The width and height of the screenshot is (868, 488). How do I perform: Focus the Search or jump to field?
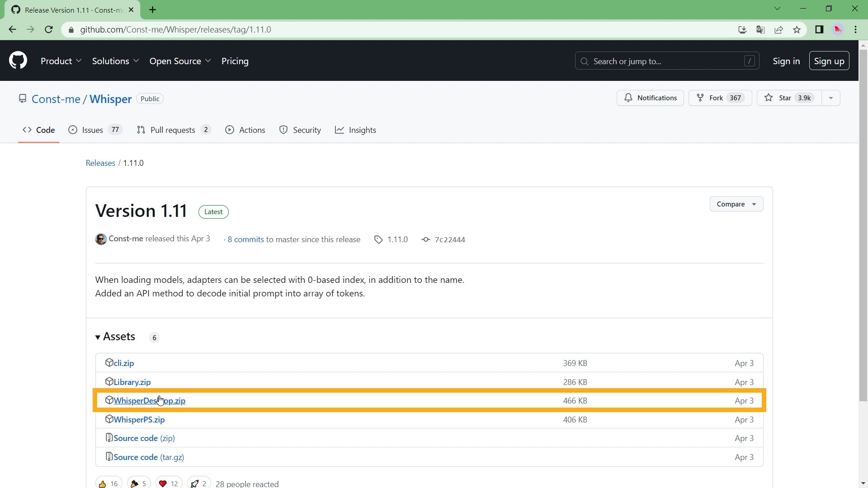(667, 61)
